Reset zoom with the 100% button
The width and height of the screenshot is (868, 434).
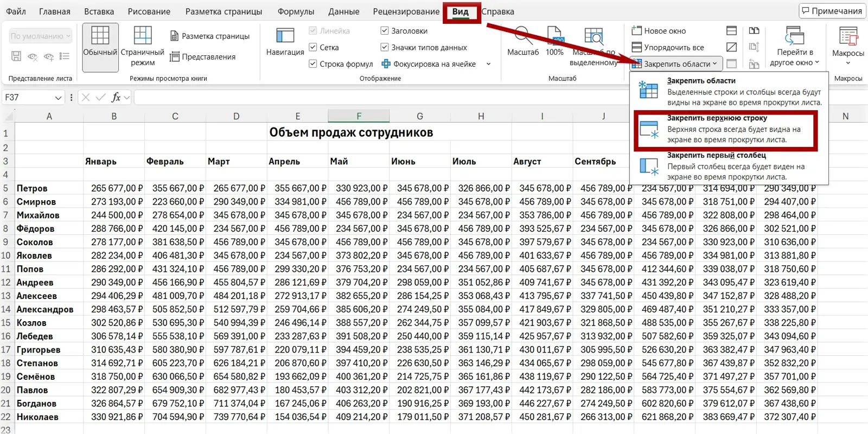pyautogui.click(x=554, y=42)
